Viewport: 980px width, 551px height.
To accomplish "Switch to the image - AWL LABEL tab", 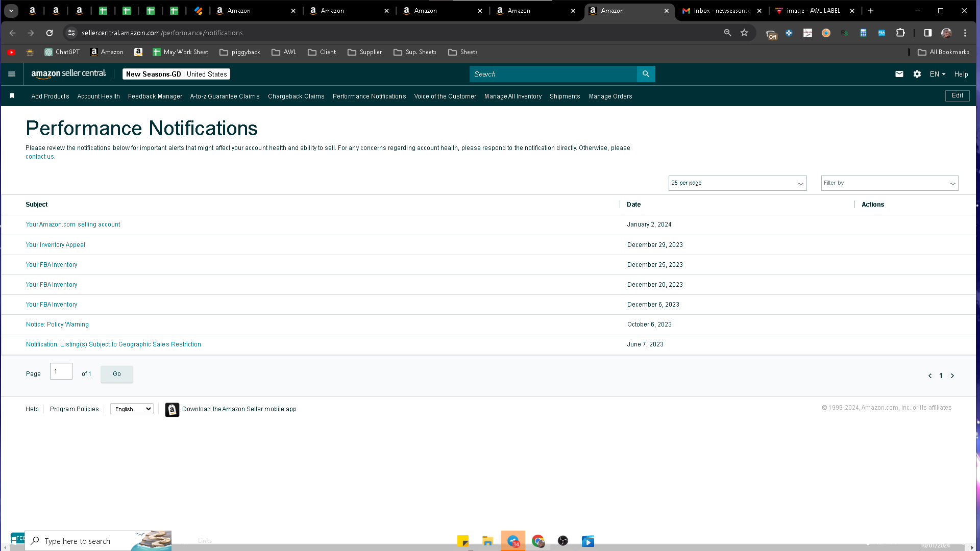I will click(x=814, y=11).
